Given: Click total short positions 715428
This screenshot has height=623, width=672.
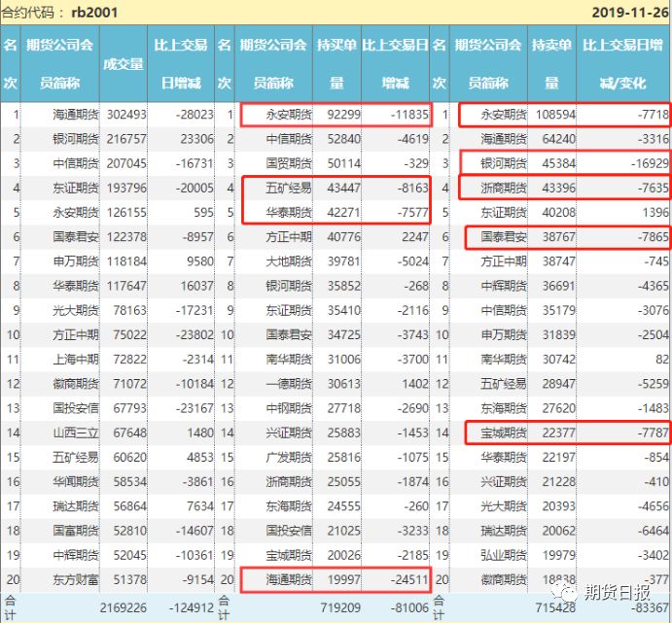Looking at the screenshot, I should (x=555, y=607).
